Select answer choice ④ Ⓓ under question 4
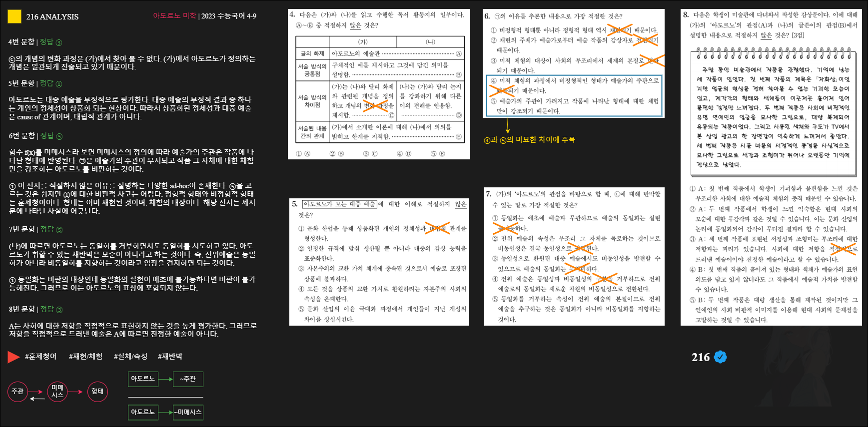 [404, 154]
